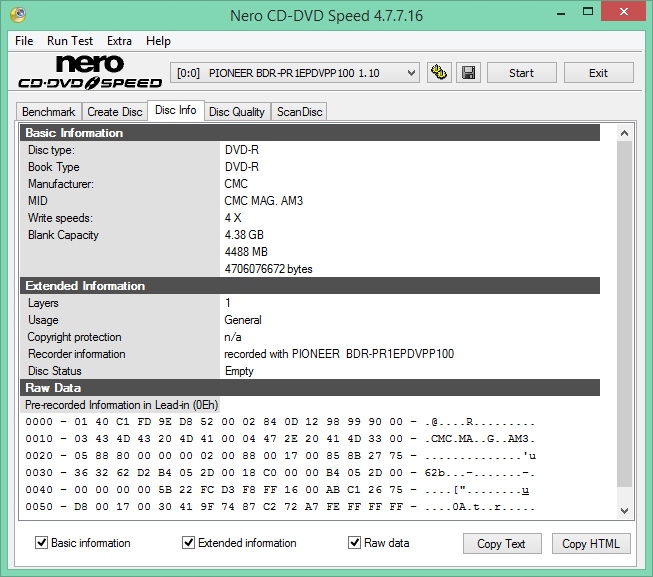Open the Help menu
Screen dimensions: 653x577
pyautogui.click(x=158, y=41)
